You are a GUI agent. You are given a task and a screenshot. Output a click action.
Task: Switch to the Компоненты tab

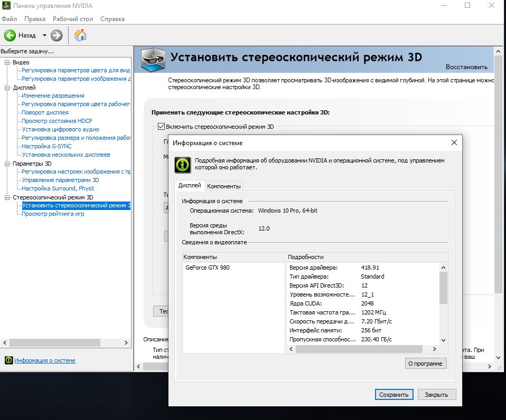click(x=223, y=186)
